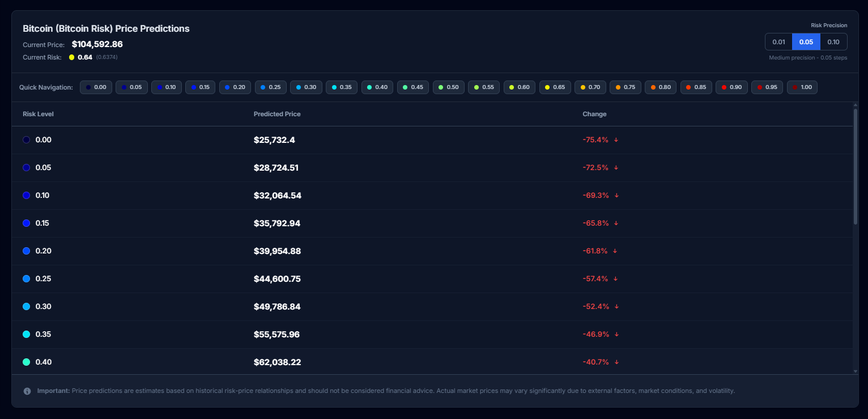
Task: Jump to 0.10 in Quick Navigation
Action: pos(167,87)
